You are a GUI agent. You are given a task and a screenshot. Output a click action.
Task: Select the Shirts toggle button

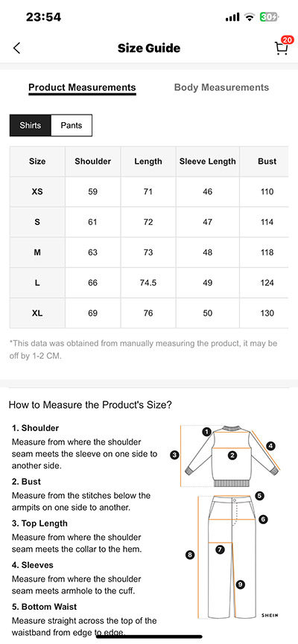pyautogui.click(x=30, y=125)
